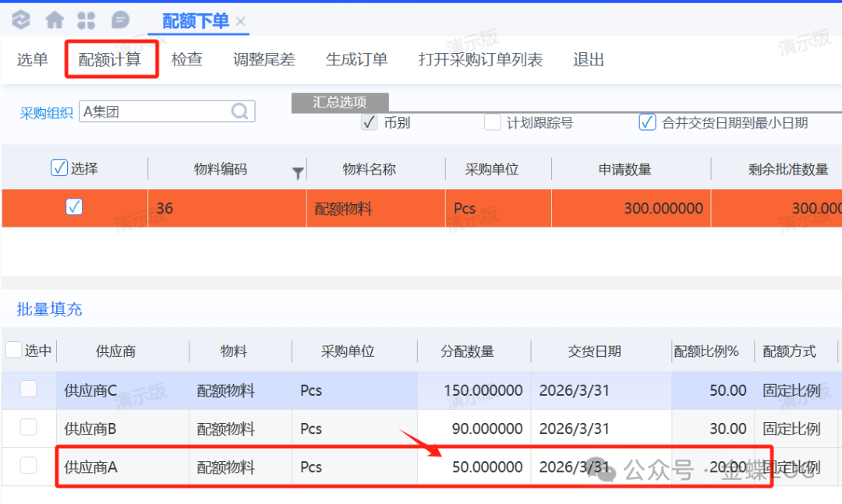Click 调整尾差 in the toolbar
Screen dimensions: 842x504
pos(264,60)
